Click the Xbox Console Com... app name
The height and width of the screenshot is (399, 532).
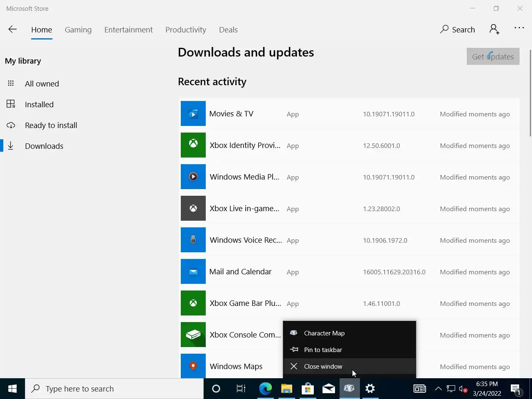pos(245,335)
